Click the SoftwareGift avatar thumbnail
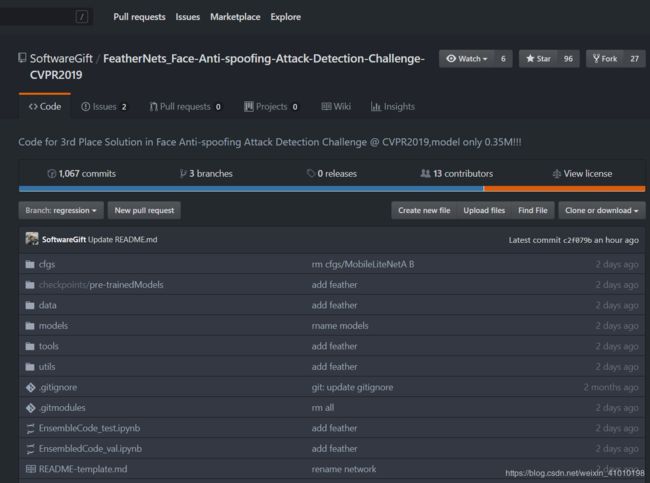This screenshot has height=483, width=650. click(x=32, y=239)
